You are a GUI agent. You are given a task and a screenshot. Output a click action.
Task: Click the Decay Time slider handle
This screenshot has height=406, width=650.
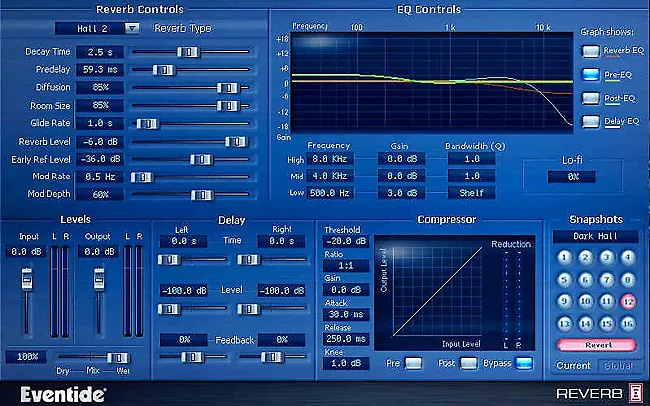point(189,52)
